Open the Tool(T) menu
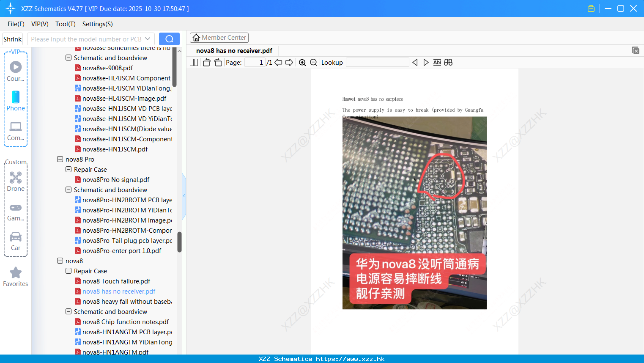Viewport: 644px width, 363px height. click(x=66, y=24)
